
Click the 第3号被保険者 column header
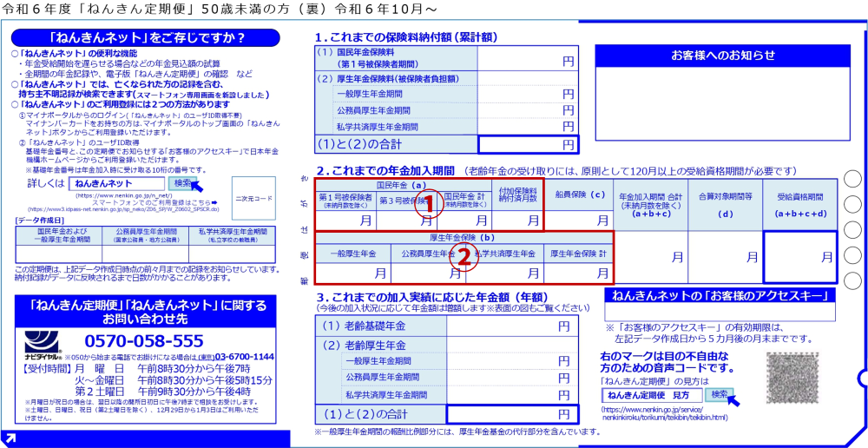point(406,201)
